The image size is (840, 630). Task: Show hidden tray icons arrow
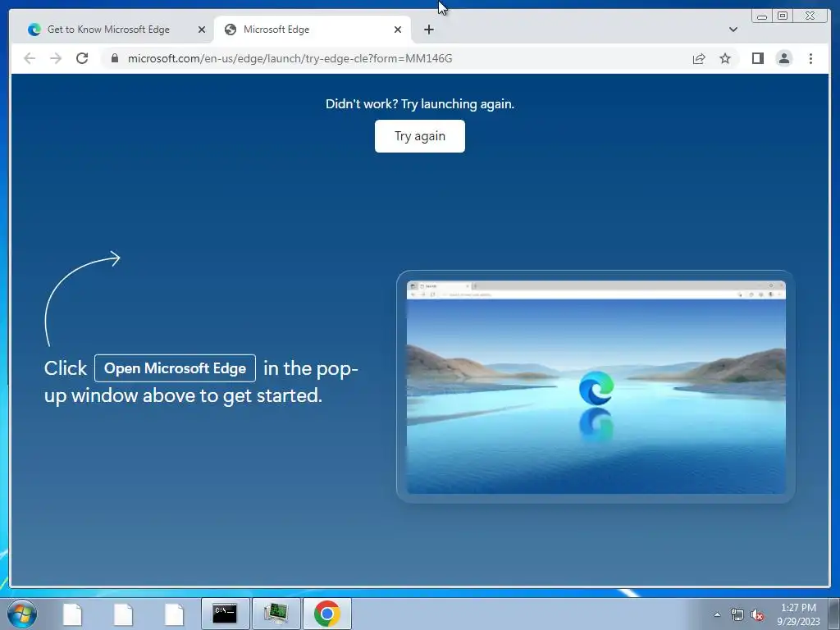(717, 614)
